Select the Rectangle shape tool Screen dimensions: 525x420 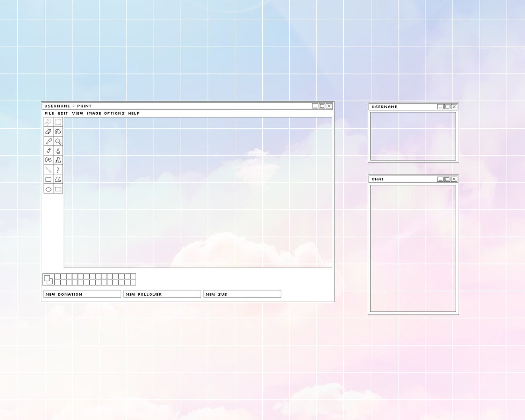click(x=48, y=179)
